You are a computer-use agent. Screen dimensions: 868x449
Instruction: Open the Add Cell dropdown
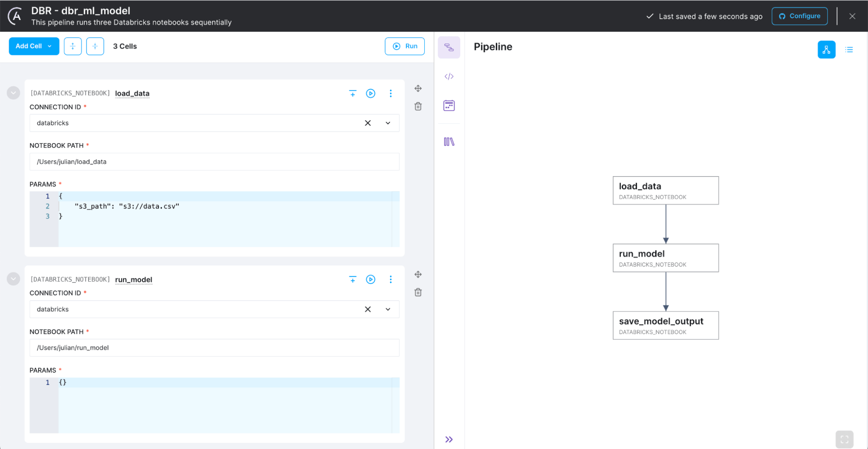click(33, 46)
